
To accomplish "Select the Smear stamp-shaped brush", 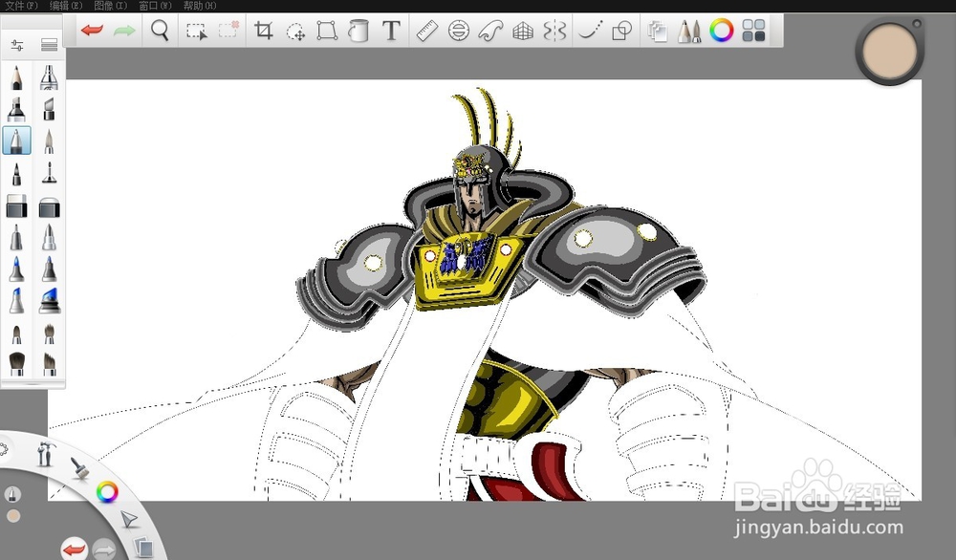I will coord(49,174).
